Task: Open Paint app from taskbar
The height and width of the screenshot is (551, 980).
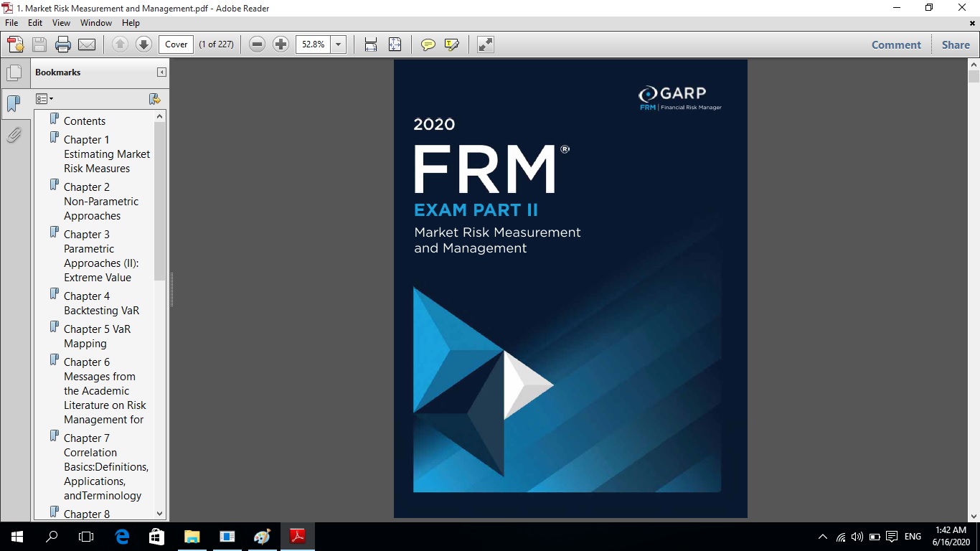Action: 262,537
